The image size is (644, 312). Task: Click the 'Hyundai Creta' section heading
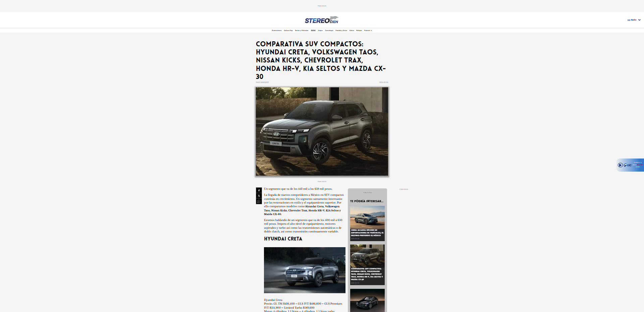coord(283,239)
